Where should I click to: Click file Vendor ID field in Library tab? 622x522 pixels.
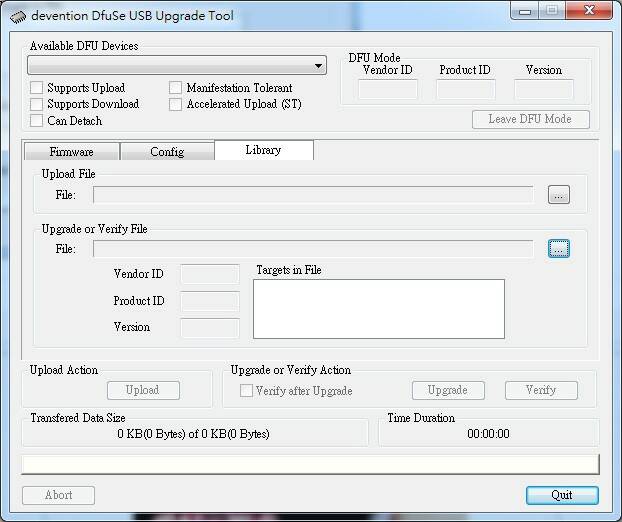(x=210, y=274)
